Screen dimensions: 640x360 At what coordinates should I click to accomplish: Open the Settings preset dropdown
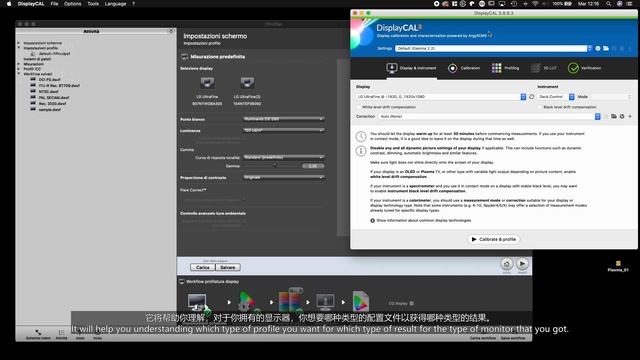493,48
